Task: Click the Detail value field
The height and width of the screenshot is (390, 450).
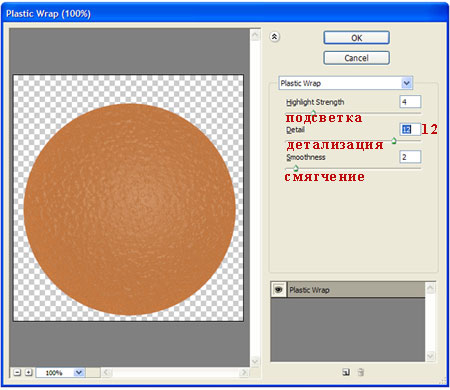Action: click(410, 129)
